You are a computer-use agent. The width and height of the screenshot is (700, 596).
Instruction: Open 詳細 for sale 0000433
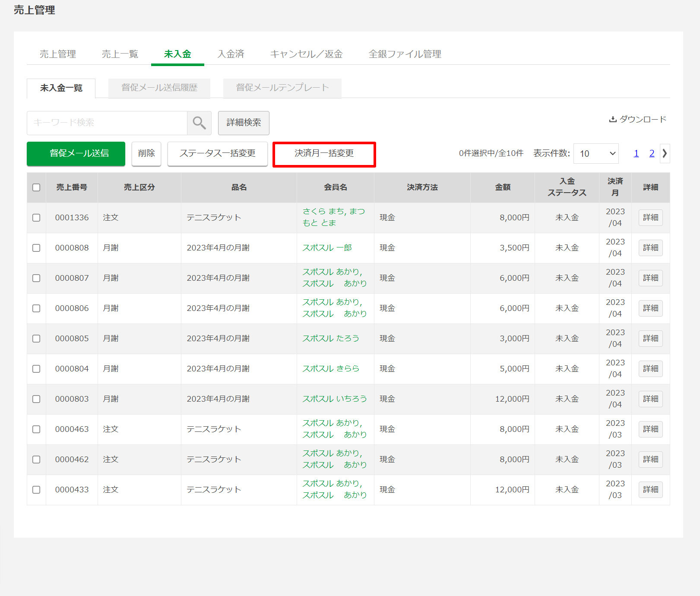(x=651, y=490)
